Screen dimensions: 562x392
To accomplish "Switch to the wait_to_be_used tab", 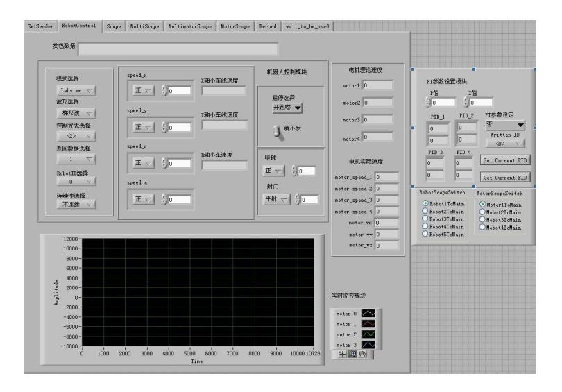I will 307,26.
